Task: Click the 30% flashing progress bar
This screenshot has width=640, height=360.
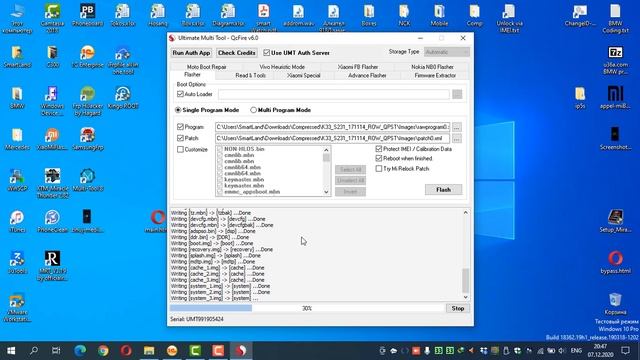Action: coord(307,309)
